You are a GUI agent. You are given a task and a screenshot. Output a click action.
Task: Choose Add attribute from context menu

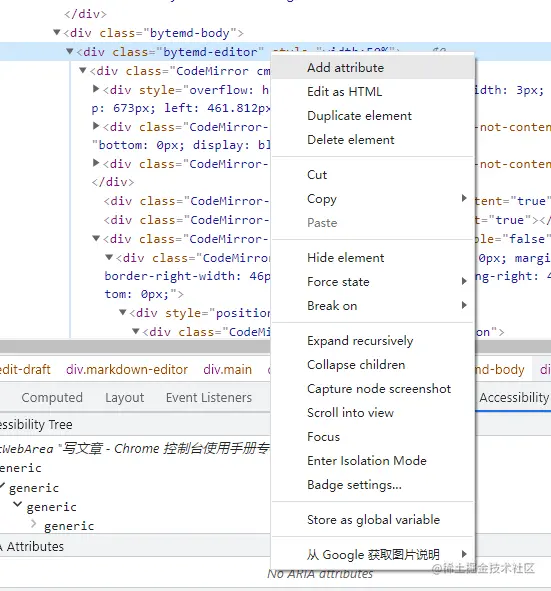point(372,68)
